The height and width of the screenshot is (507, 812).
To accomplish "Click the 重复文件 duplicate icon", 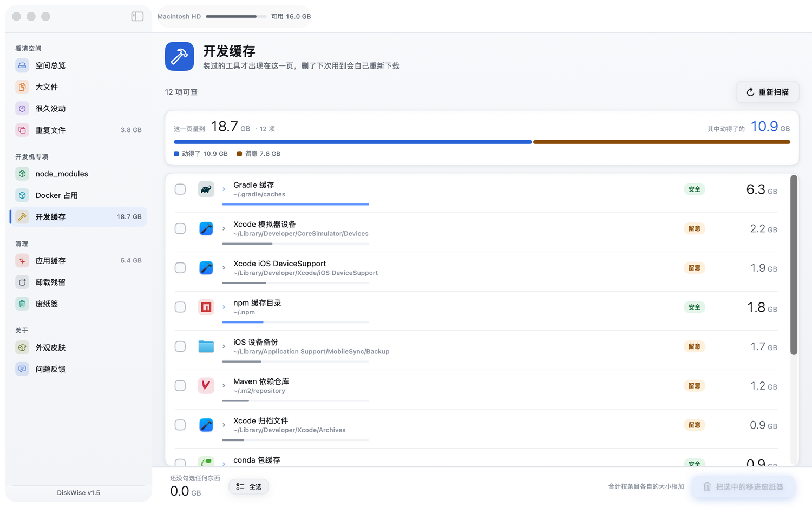I will 22,130.
